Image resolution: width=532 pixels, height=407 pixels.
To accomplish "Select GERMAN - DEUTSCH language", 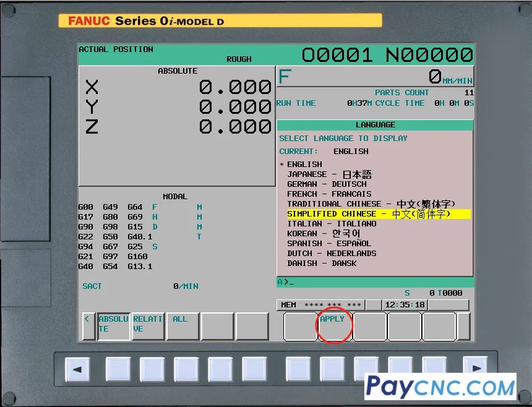I will click(327, 184).
